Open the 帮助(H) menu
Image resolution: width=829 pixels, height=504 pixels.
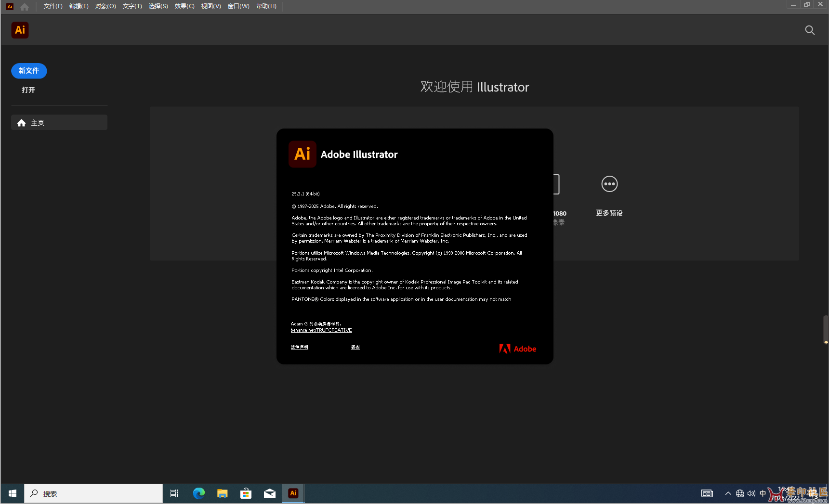pyautogui.click(x=266, y=6)
